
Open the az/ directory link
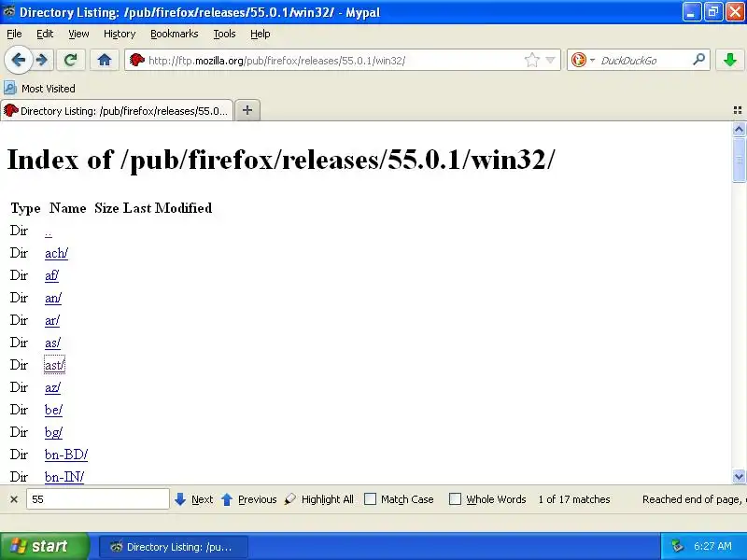(52, 387)
